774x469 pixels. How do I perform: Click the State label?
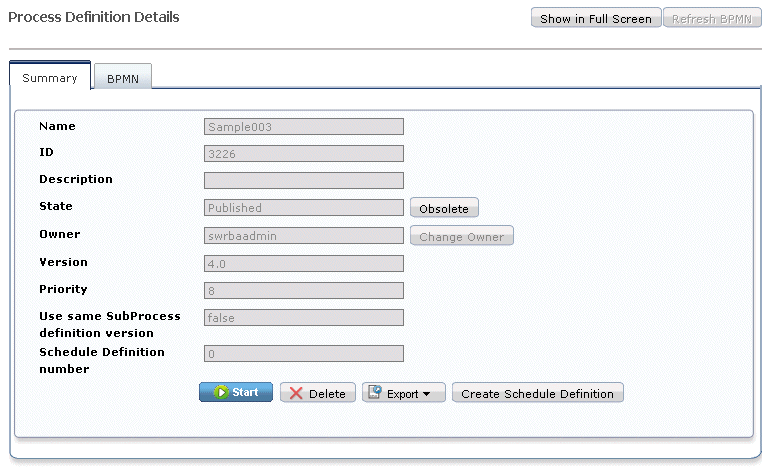[x=56, y=206]
